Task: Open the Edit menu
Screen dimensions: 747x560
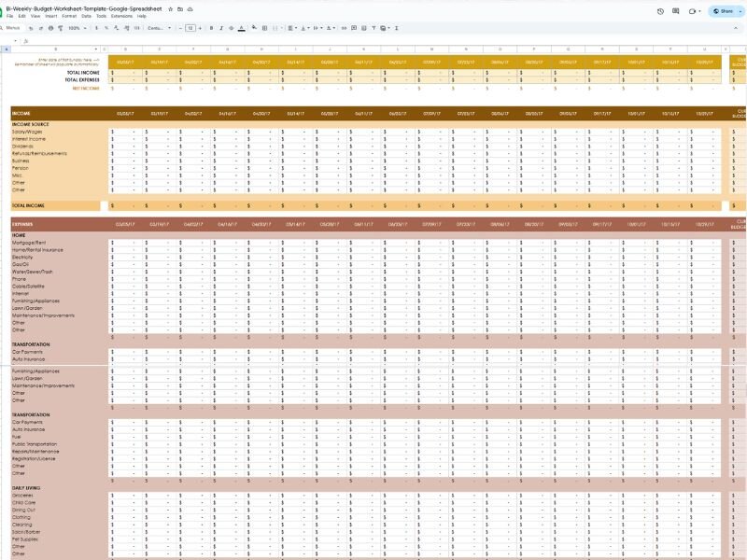Action: (x=21, y=16)
